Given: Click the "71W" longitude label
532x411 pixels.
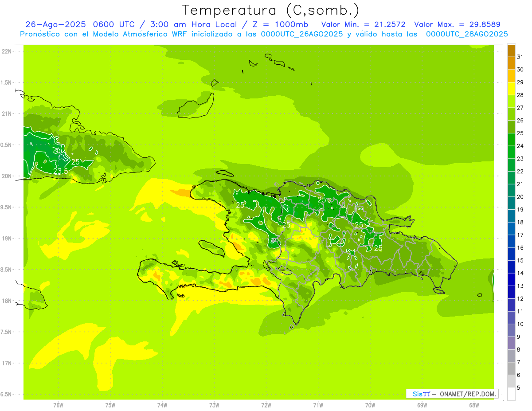Looking at the screenshot, I should 318,405.
